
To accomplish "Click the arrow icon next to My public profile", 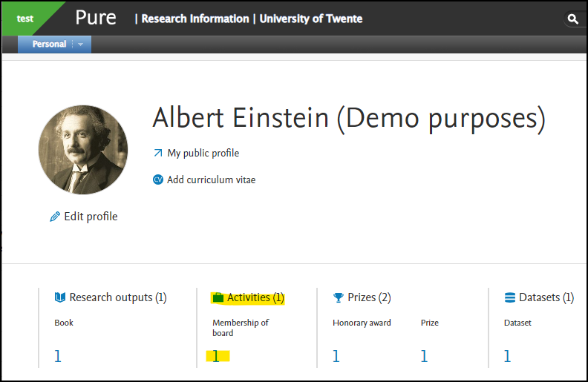I will (x=158, y=153).
